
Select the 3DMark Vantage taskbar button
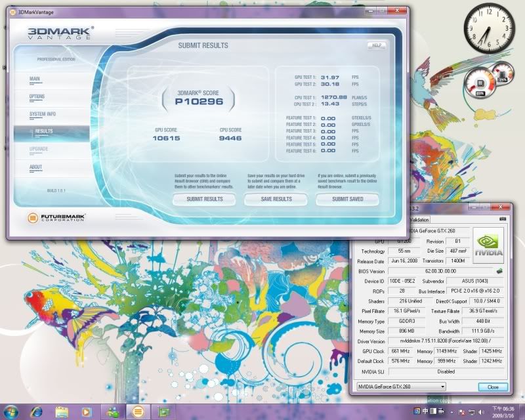pyautogui.click(x=138, y=411)
